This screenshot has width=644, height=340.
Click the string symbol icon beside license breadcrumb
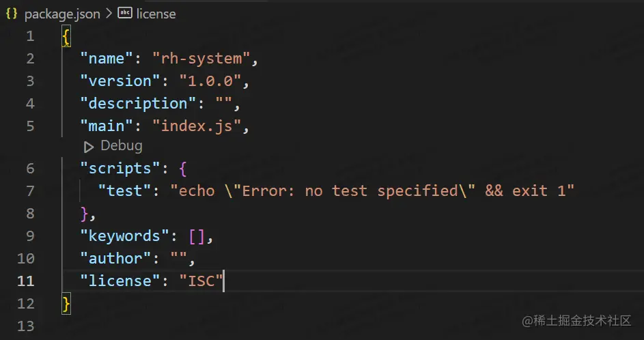[125, 13]
